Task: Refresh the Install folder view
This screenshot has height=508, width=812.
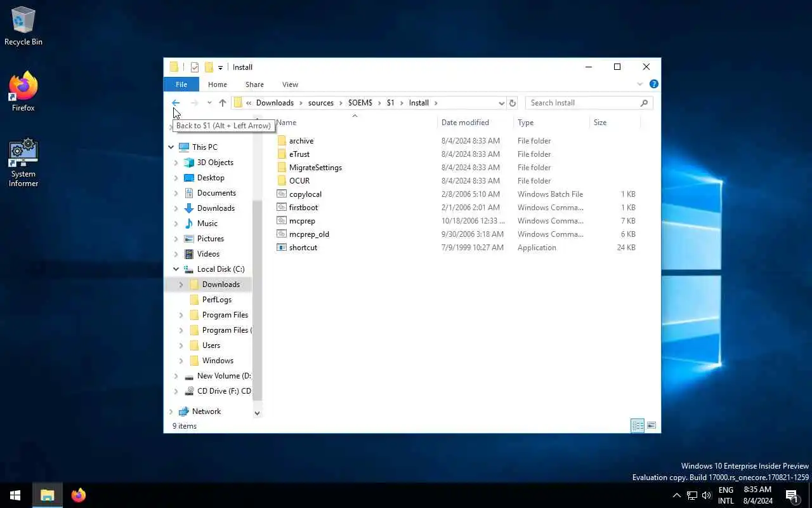Action: click(x=513, y=103)
